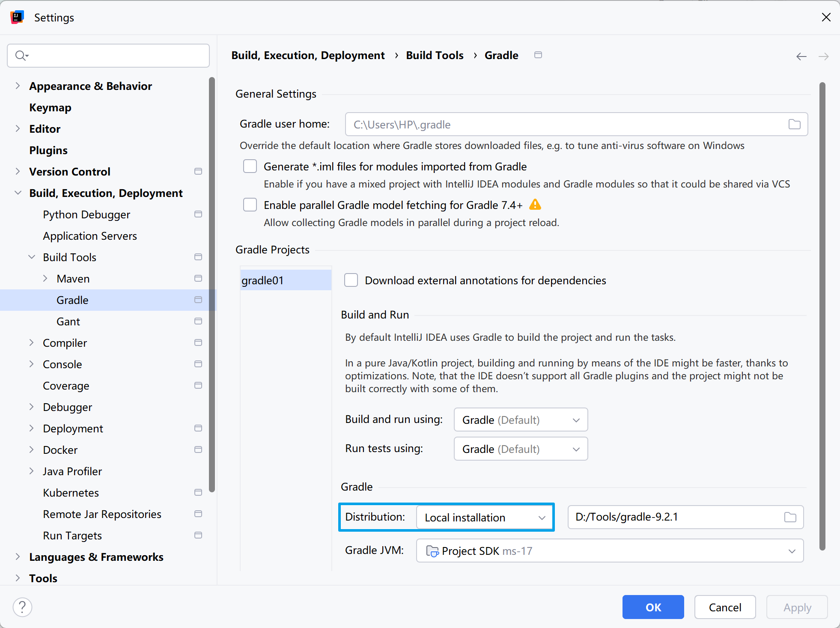The image size is (840, 628).
Task: Click the folder icon in the Gradle distribution path field
Action: [790, 517]
